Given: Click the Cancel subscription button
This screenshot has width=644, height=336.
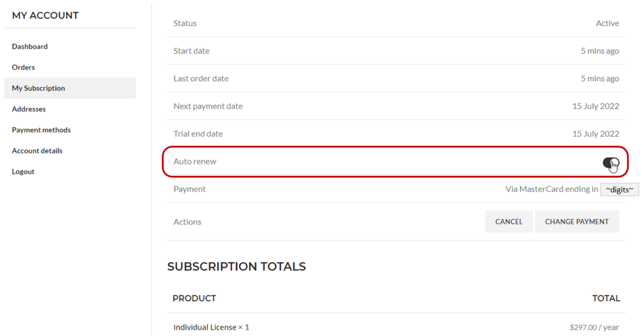Looking at the screenshot, I should [x=508, y=221].
